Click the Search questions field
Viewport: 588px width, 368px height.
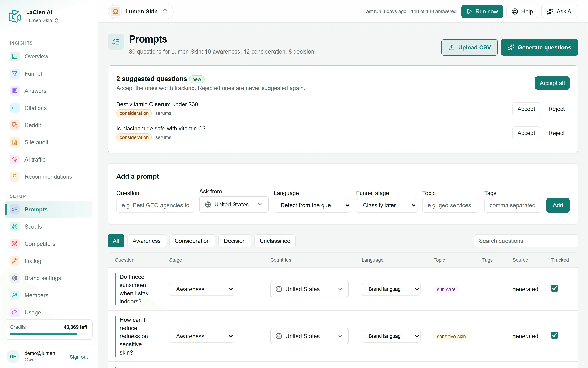(x=526, y=241)
